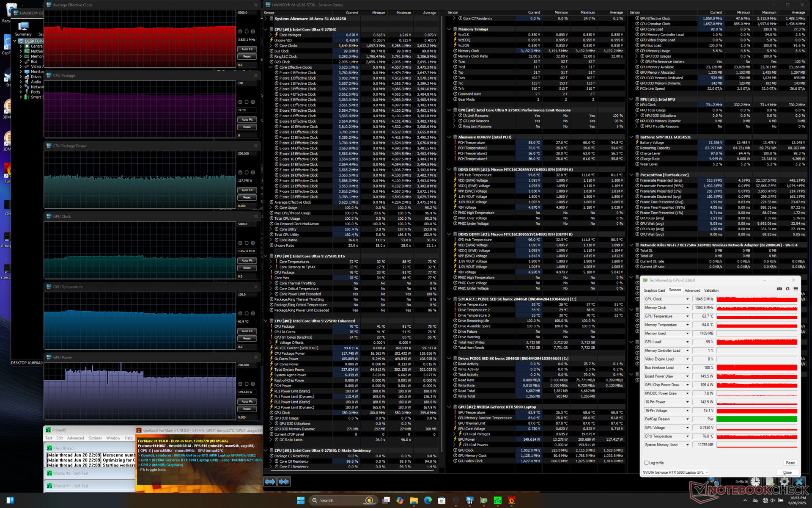The width and height of the screenshot is (812, 508).
Task: Click the GPU-Z refresh icon
Action: coord(787,289)
